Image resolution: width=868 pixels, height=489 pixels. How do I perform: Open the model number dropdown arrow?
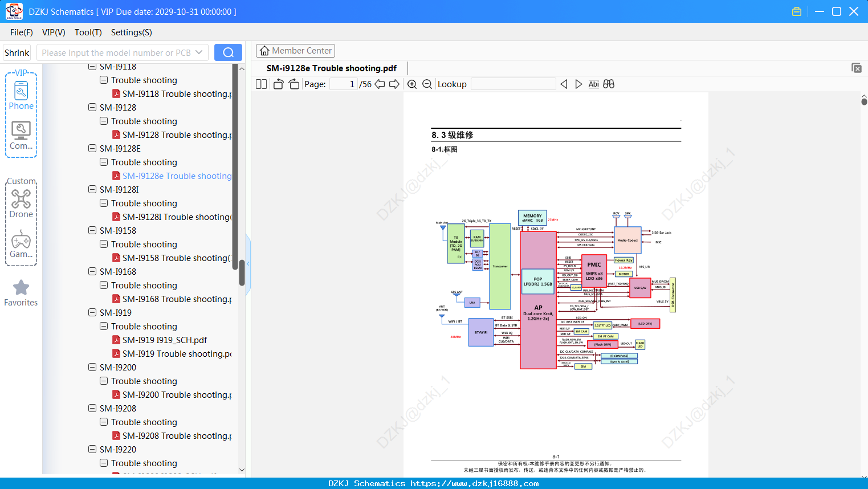click(x=199, y=52)
